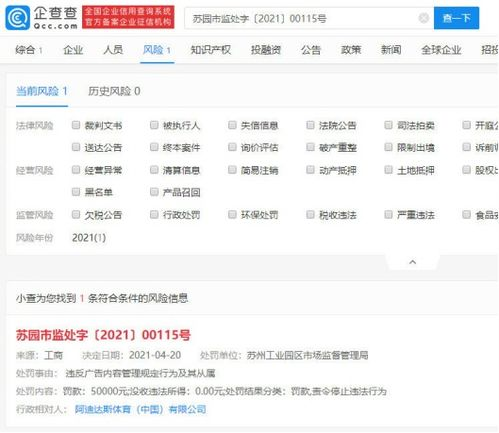Select the 2021(1) risk year filter
This screenshot has height=433, width=499.
(89, 238)
